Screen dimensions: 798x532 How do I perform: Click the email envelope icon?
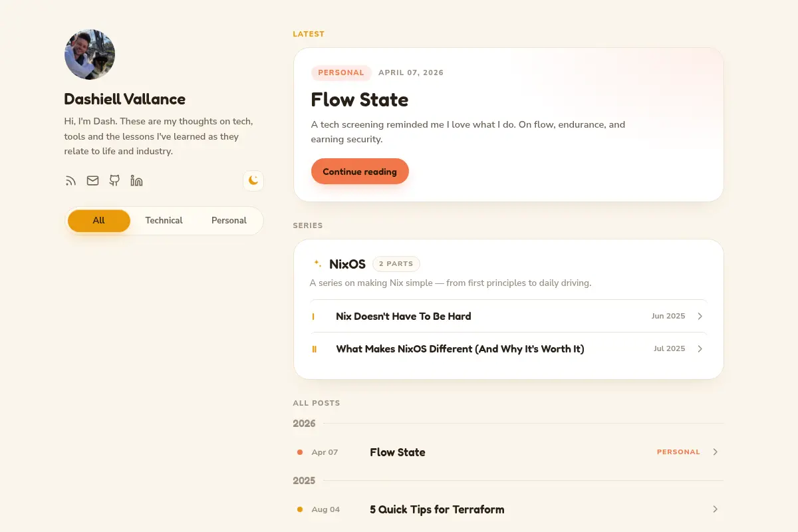pos(92,181)
